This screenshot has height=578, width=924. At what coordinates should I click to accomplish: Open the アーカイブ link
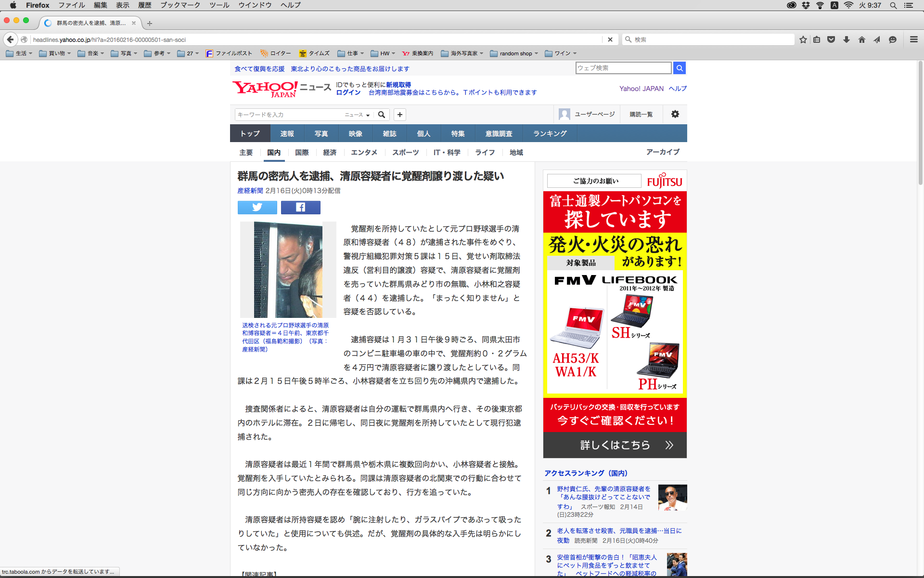[662, 152]
